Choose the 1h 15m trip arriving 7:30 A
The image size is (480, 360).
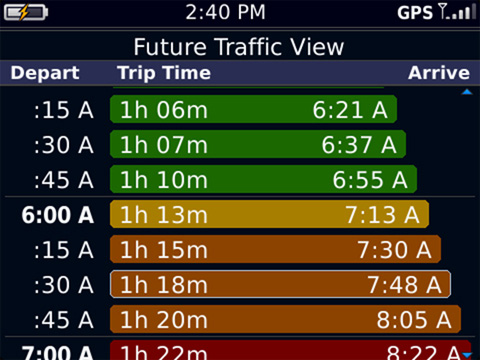pos(275,249)
